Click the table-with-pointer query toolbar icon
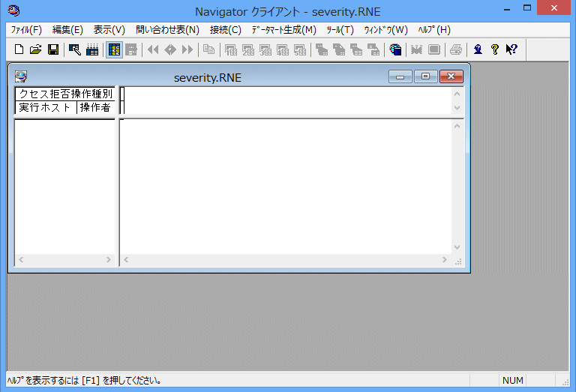The height and width of the screenshot is (392, 576). [x=75, y=49]
